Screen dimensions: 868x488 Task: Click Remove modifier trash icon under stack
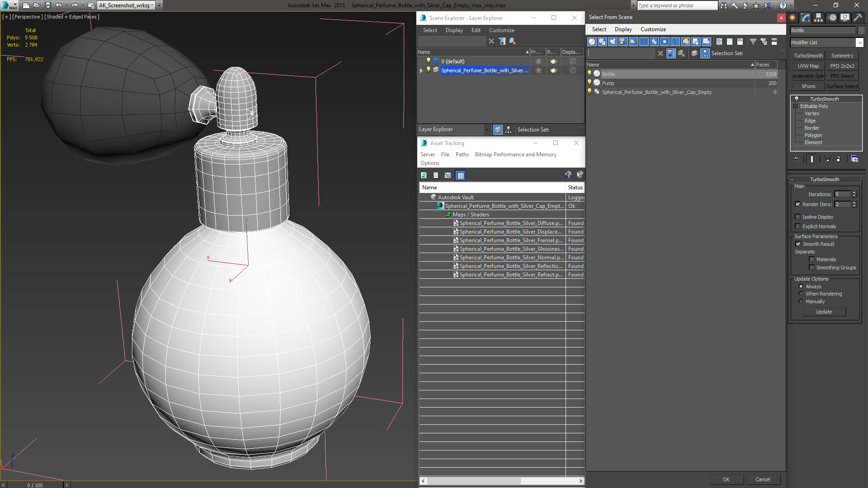(838, 159)
